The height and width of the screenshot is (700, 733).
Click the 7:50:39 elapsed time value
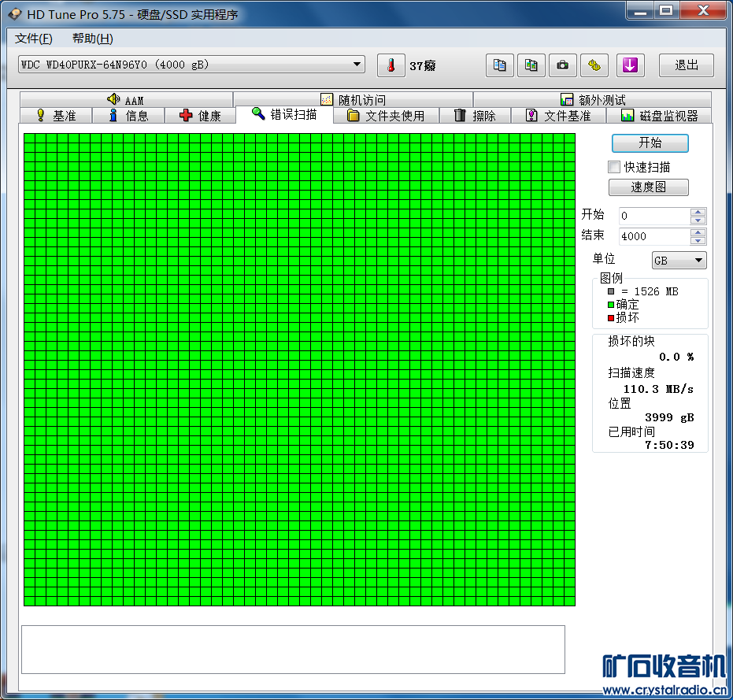click(x=669, y=445)
